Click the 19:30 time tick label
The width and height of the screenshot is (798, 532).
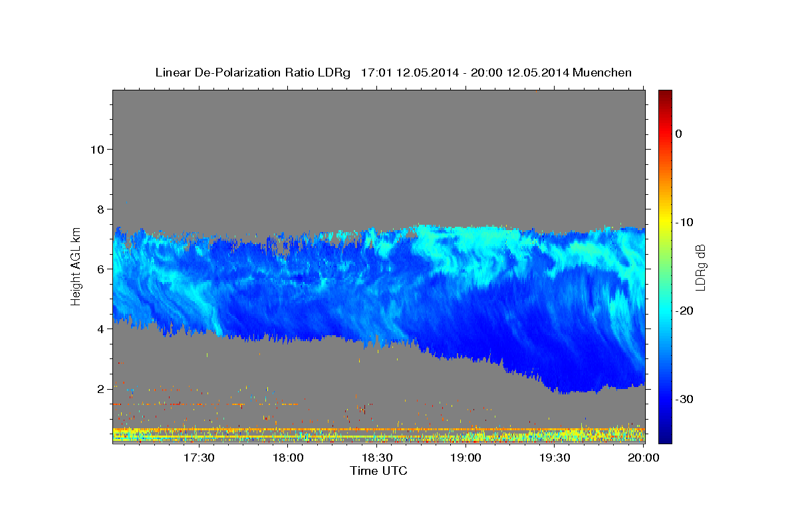(x=555, y=458)
